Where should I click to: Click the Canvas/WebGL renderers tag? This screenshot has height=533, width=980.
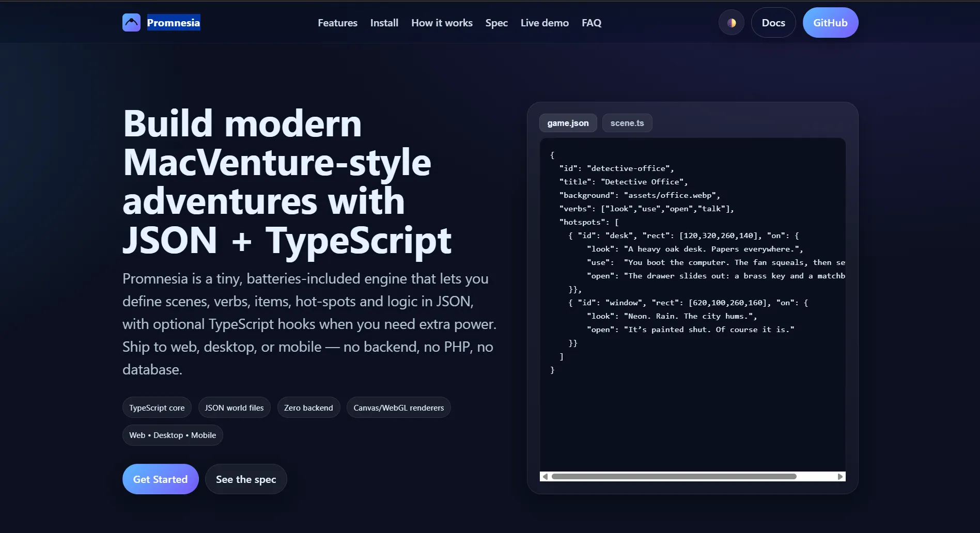(x=398, y=407)
